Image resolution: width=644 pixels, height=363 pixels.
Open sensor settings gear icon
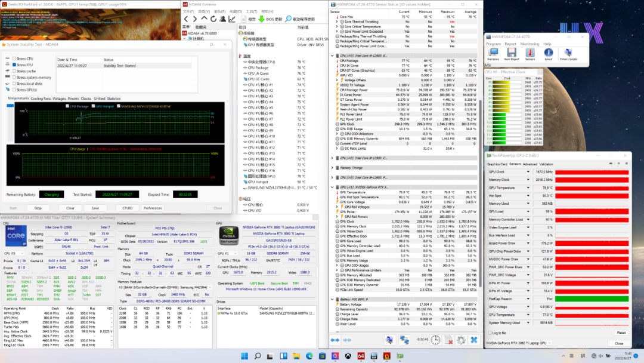(460, 340)
